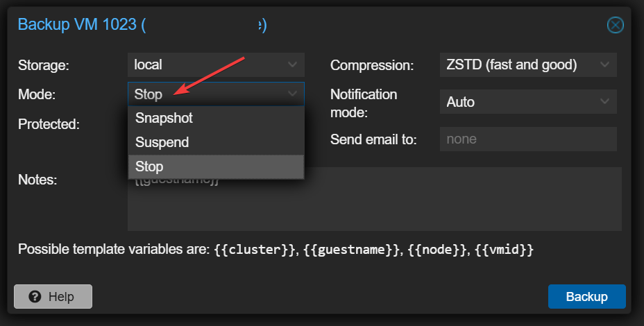
Task: Open the Compression dropdown arrow
Action: (x=605, y=65)
